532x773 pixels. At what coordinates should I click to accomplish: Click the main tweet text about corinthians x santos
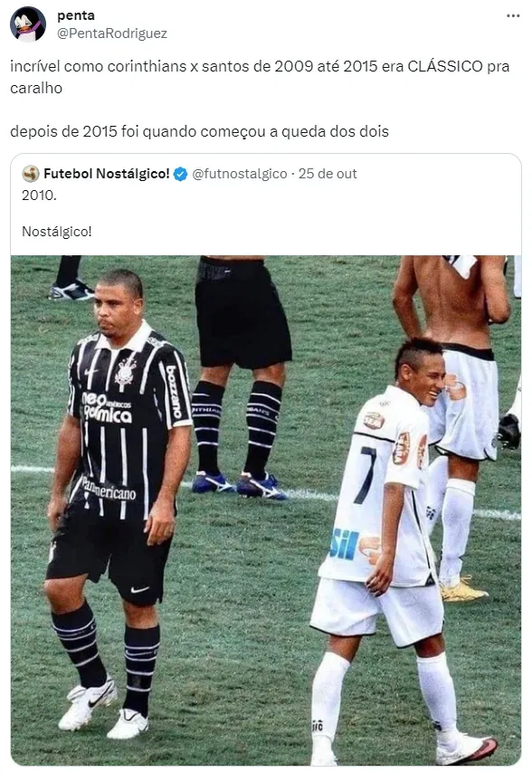(260, 77)
